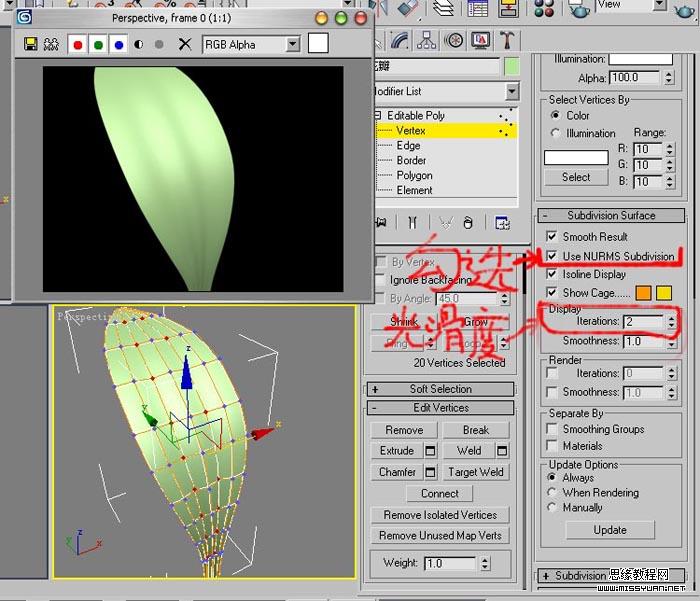700x601 pixels.
Task: Enable Render Smoothness checkbox
Action: (552, 392)
